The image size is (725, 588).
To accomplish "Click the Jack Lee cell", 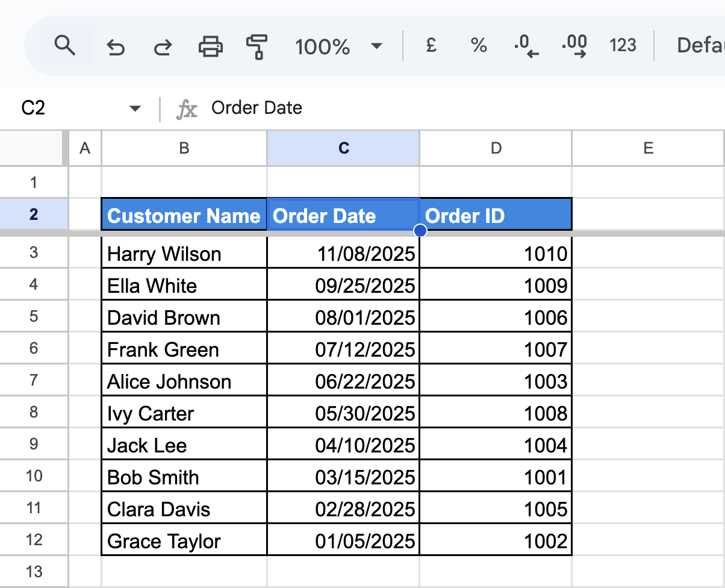I will [184, 445].
